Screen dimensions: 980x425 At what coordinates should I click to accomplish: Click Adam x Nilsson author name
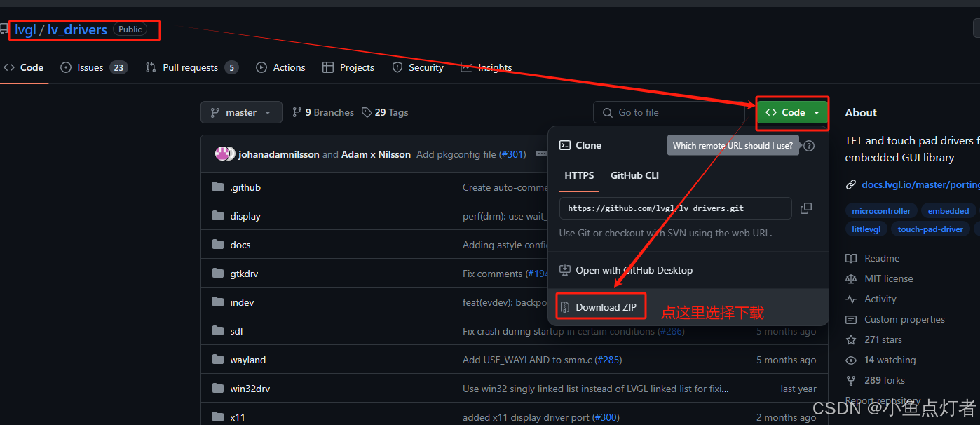click(x=376, y=154)
